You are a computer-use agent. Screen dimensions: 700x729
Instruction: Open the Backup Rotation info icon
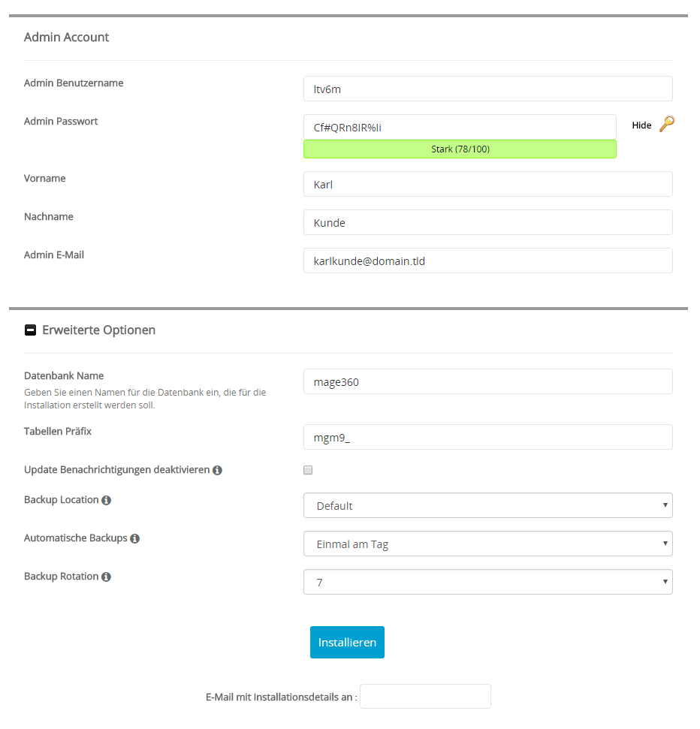point(107,577)
